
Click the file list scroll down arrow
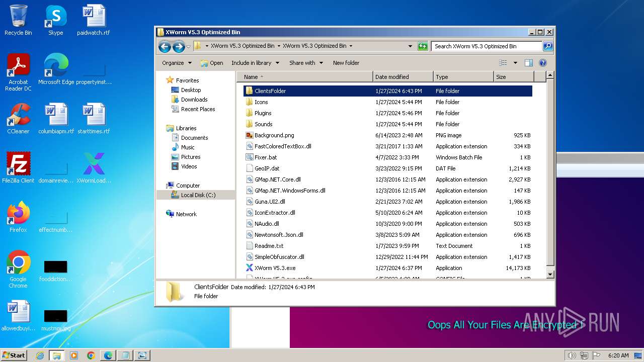(550, 275)
